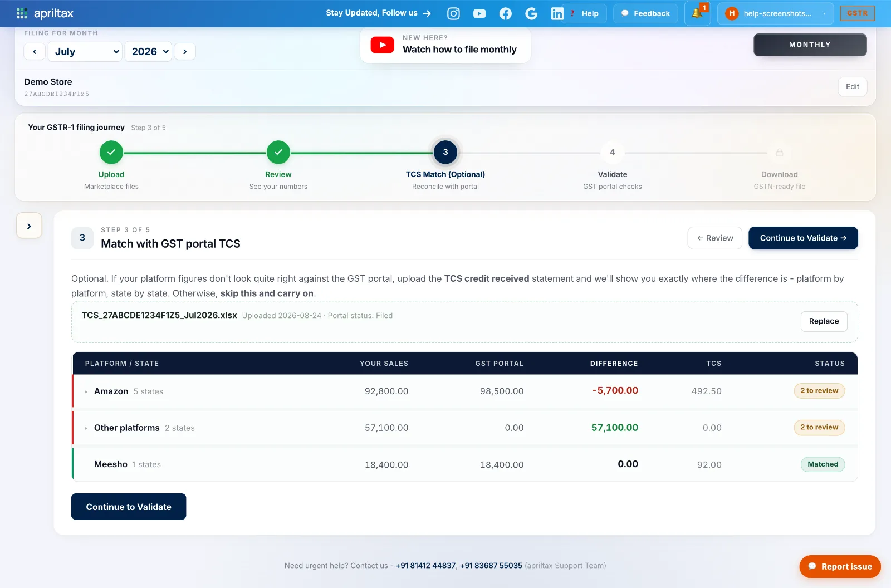Open the Feedback button

pyautogui.click(x=645, y=13)
